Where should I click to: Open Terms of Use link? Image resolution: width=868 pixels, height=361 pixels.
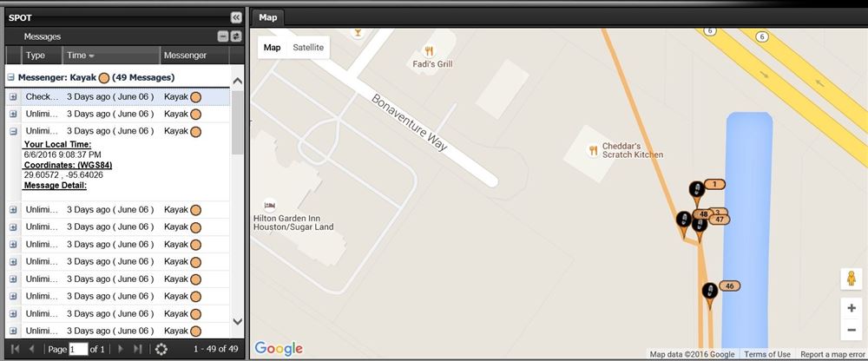(766, 354)
